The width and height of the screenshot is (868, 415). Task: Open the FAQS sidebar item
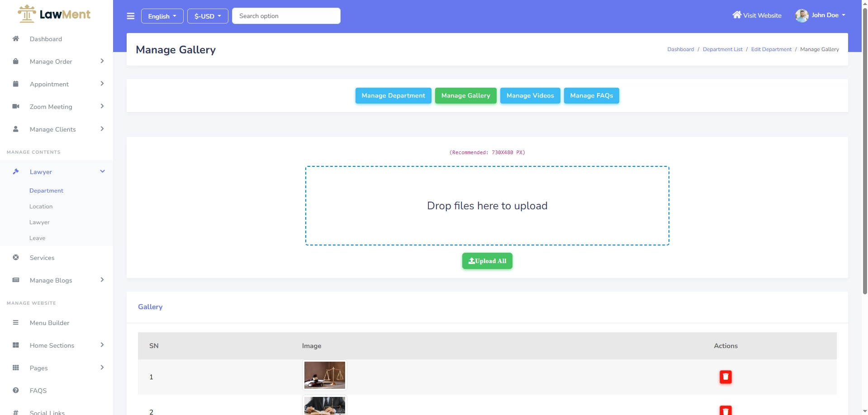point(57,391)
